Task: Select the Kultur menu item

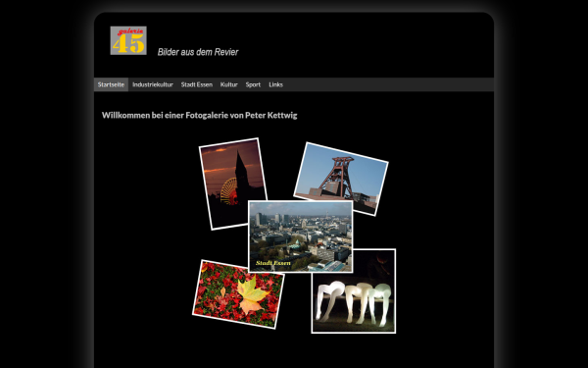Action: coord(228,84)
